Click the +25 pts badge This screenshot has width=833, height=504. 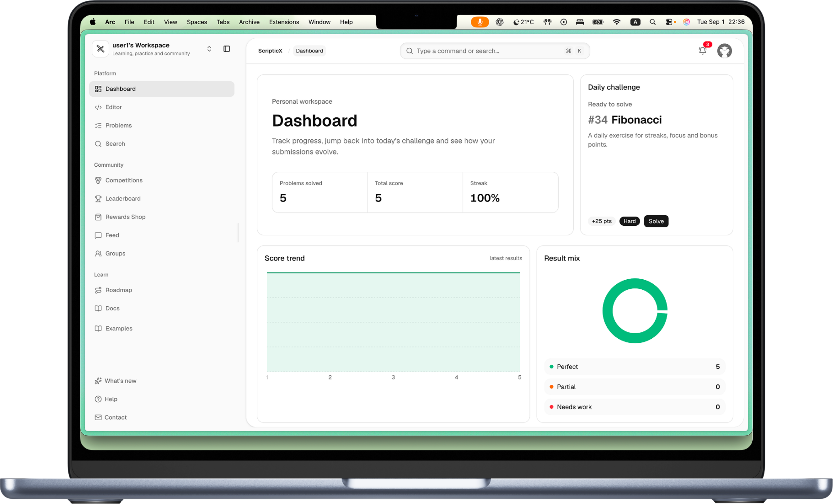click(602, 221)
